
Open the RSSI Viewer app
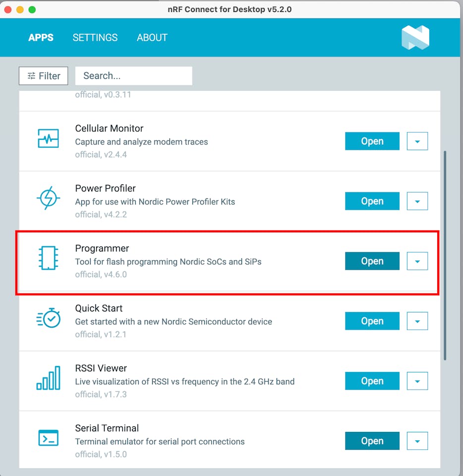(x=372, y=381)
